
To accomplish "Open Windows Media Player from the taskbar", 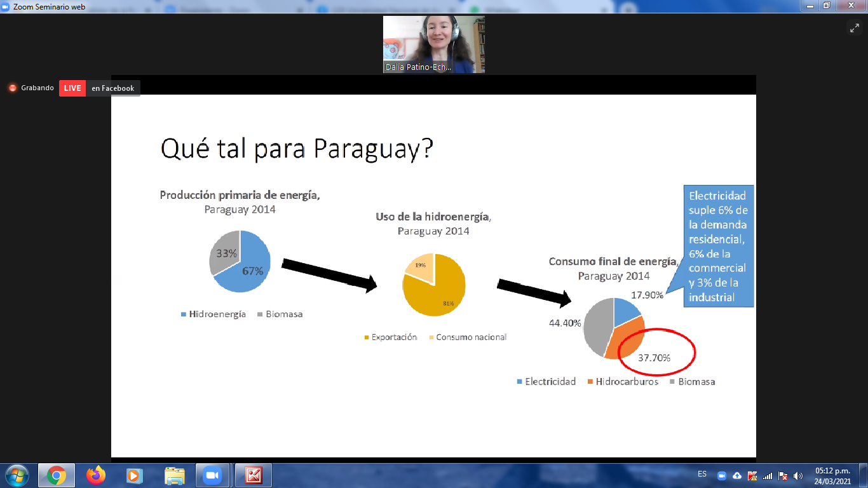I will (x=134, y=475).
